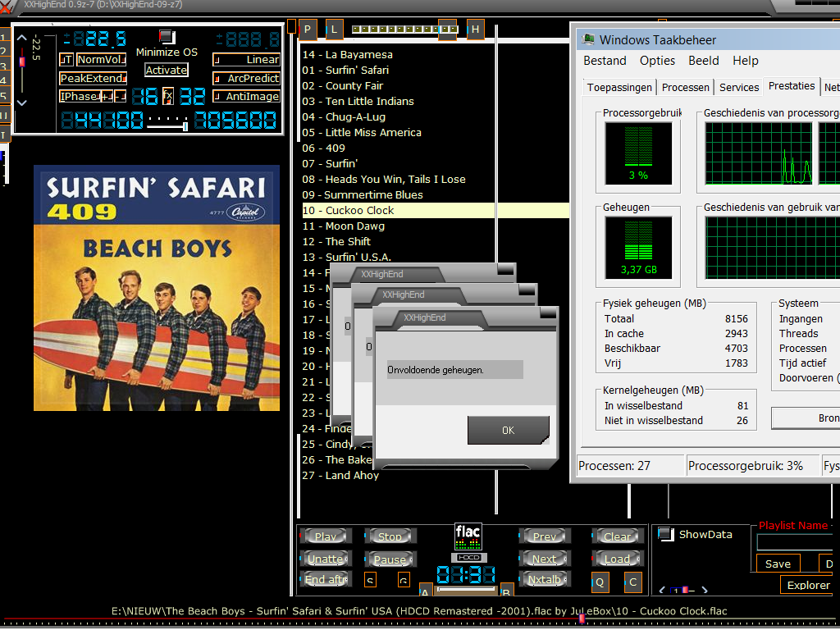Click the H button above the playlist
The height and width of the screenshot is (630, 840).
coord(475,30)
